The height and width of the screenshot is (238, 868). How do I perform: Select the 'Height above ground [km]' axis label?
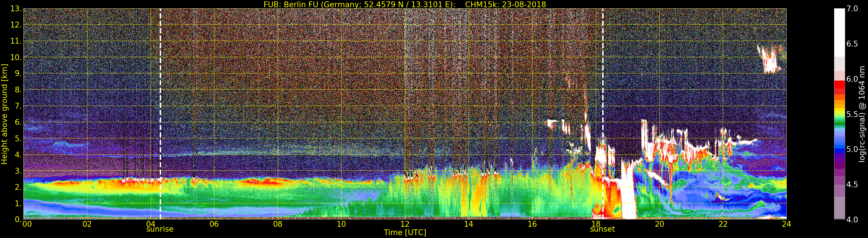[4, 114]
